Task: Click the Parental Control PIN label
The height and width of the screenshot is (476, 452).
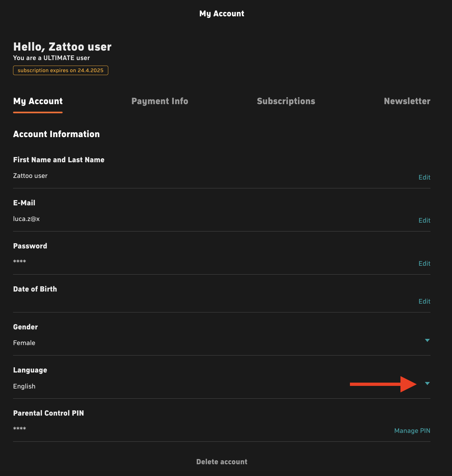Action: coord(49,413)
